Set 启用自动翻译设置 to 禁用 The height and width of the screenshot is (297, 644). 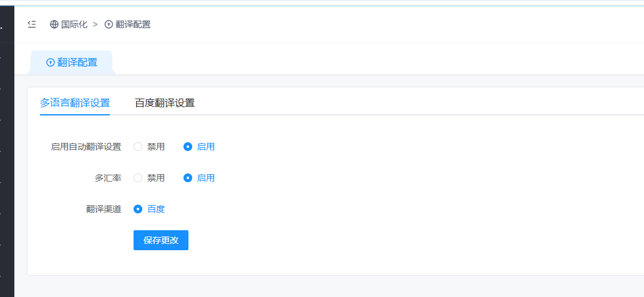point(139,147)
